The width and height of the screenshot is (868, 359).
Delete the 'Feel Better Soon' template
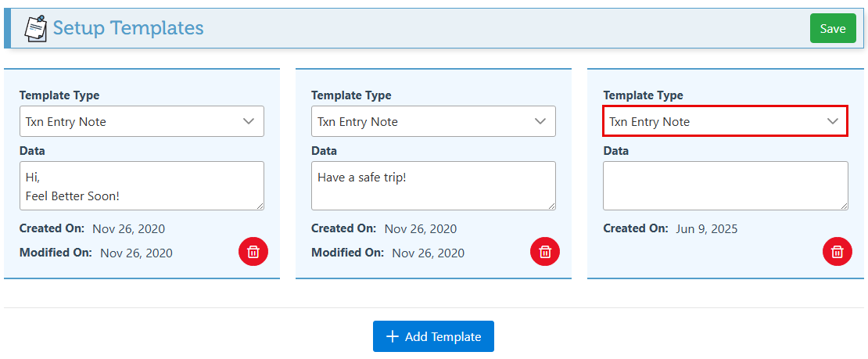tap(253, 252)
